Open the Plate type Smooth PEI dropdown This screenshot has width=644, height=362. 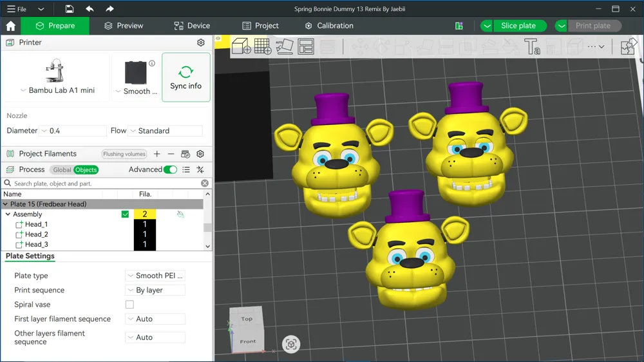[x=155, y=276]
